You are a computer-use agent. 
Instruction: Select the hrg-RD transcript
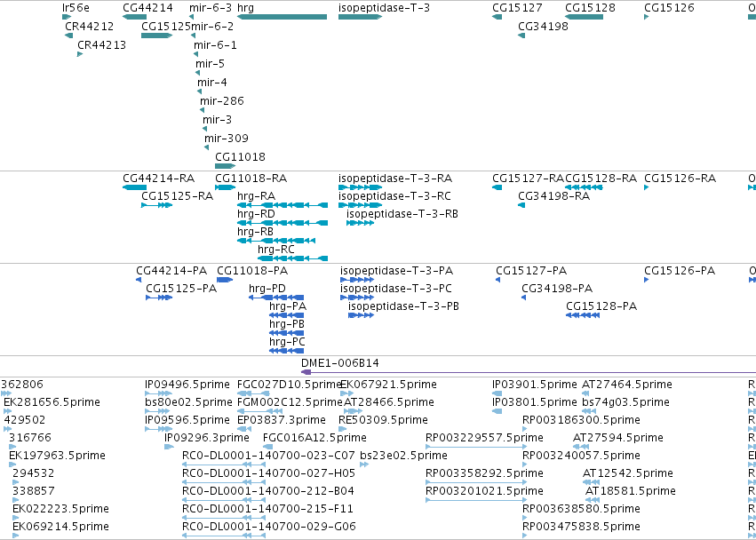283,223
